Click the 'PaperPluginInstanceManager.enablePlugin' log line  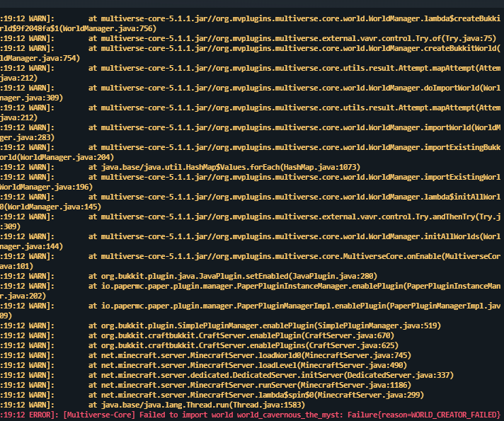coord(251,287)
